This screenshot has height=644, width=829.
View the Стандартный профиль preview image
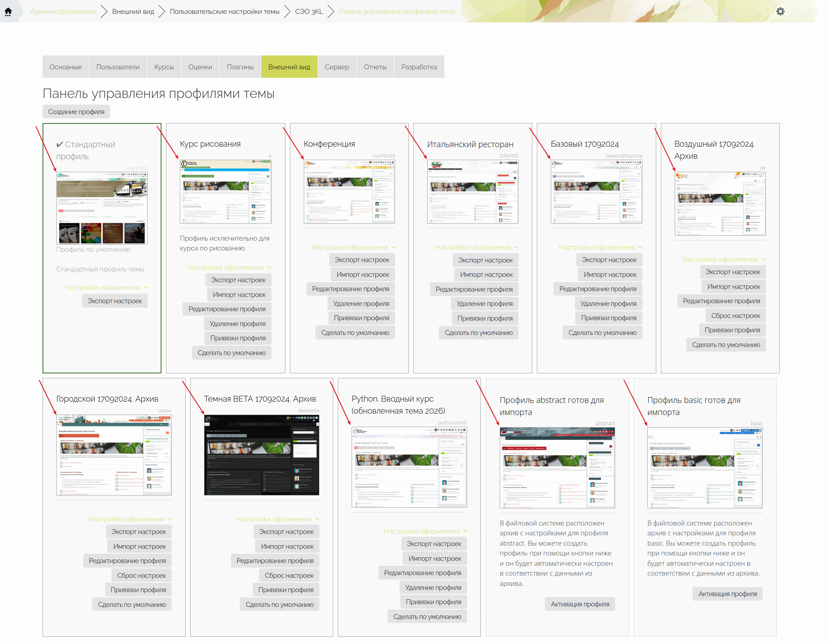pos(102,208)
